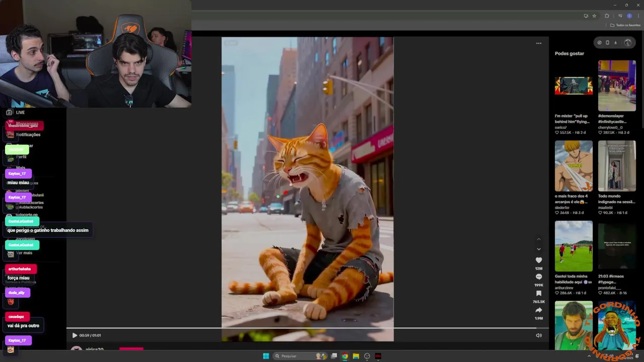Open the Chrome three-dot menu
Screen dimensions: 644x362
(x=638, y=16)
